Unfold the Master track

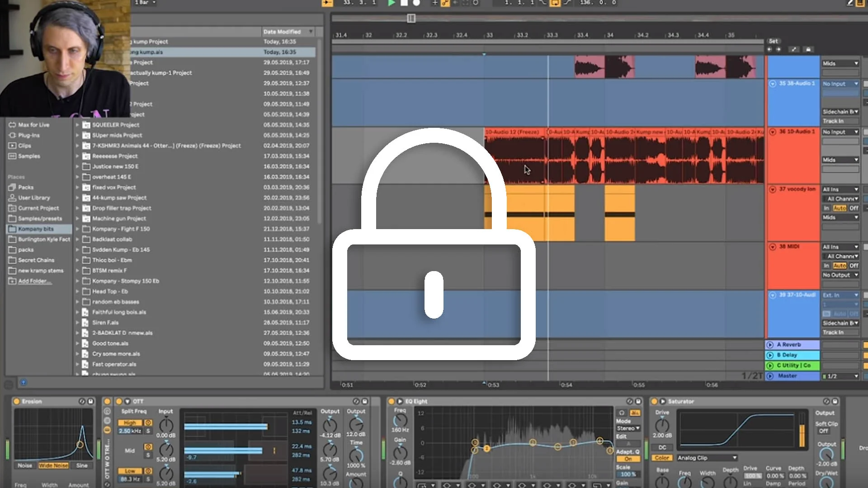(x=770, y=376)
